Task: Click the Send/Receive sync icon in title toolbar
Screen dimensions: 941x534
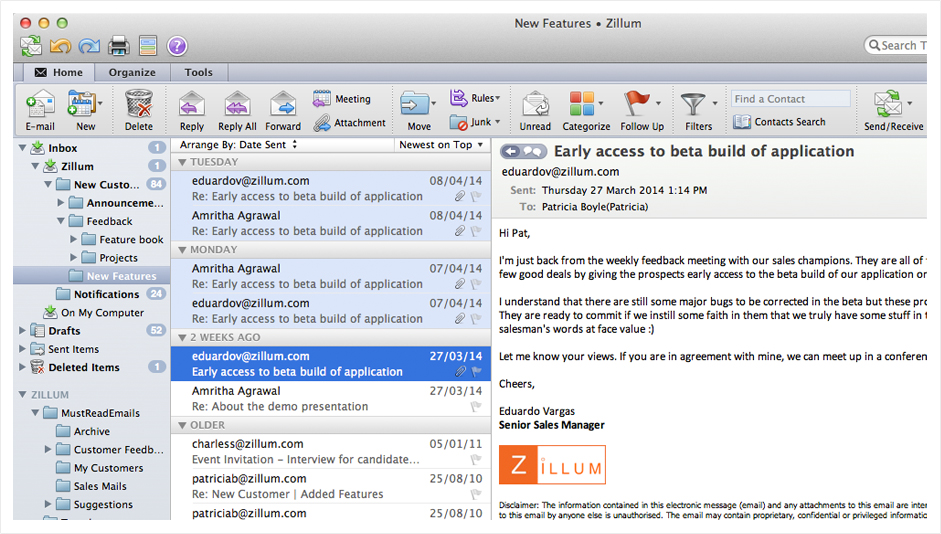Action: (31, 46)
